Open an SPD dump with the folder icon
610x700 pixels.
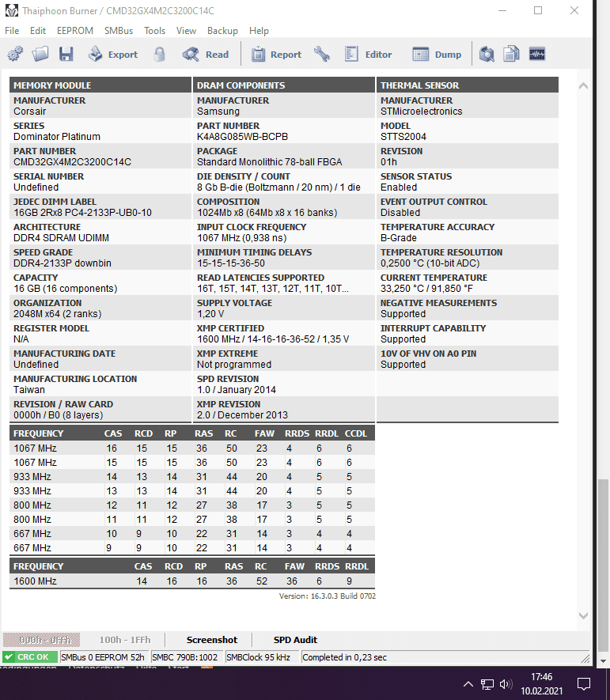pos(40,55)
